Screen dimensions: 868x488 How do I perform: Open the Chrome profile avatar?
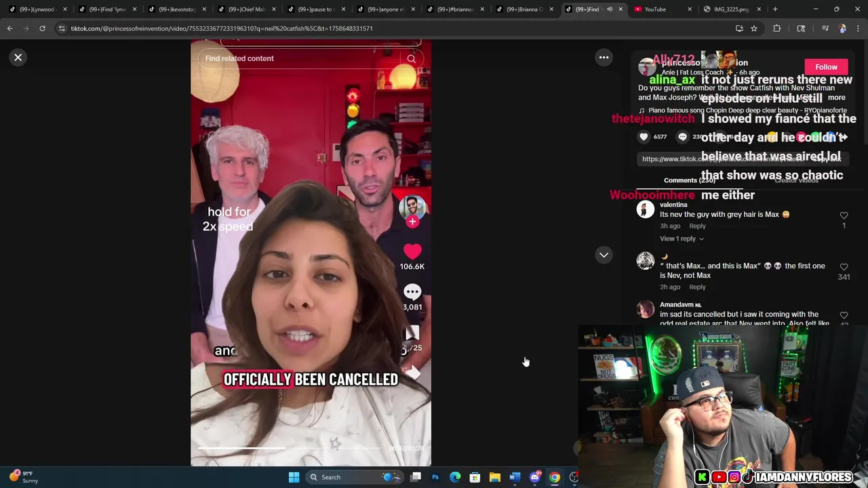(x=842, y=28)
